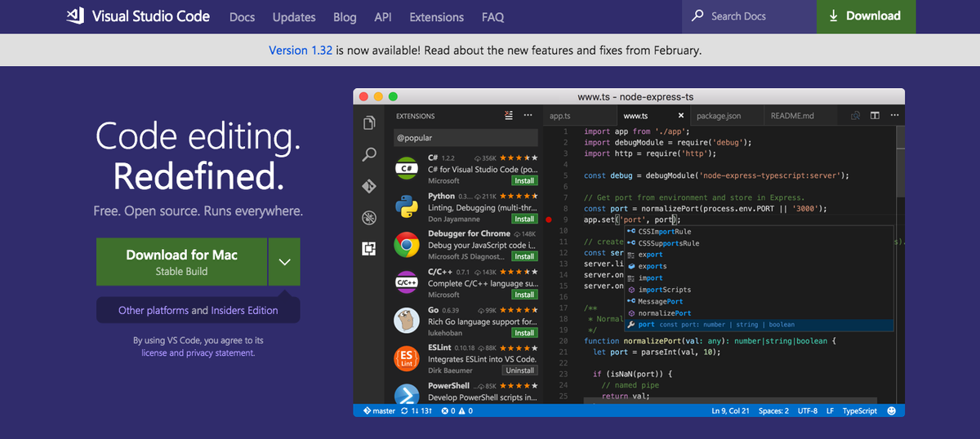This screenshot has width=980, height=439.
Task: Select the Search magnifier in activity bar
Action: click(369, 154)
